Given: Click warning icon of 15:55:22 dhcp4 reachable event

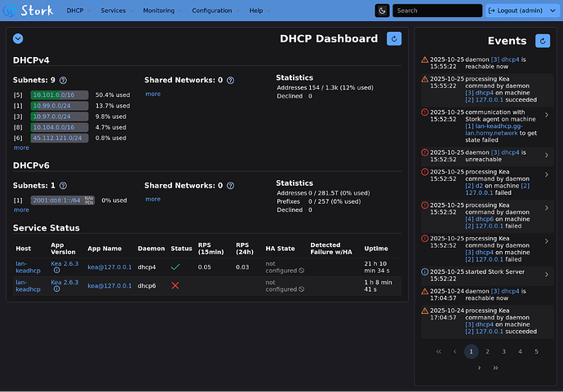Looking at the screenshot, I should [425, 59].
